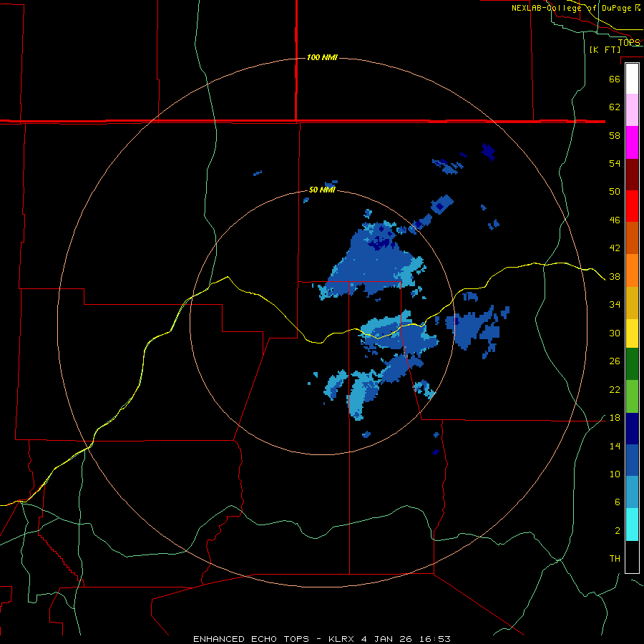
Task: Click the legend value '6'
Action: (617, 502)
